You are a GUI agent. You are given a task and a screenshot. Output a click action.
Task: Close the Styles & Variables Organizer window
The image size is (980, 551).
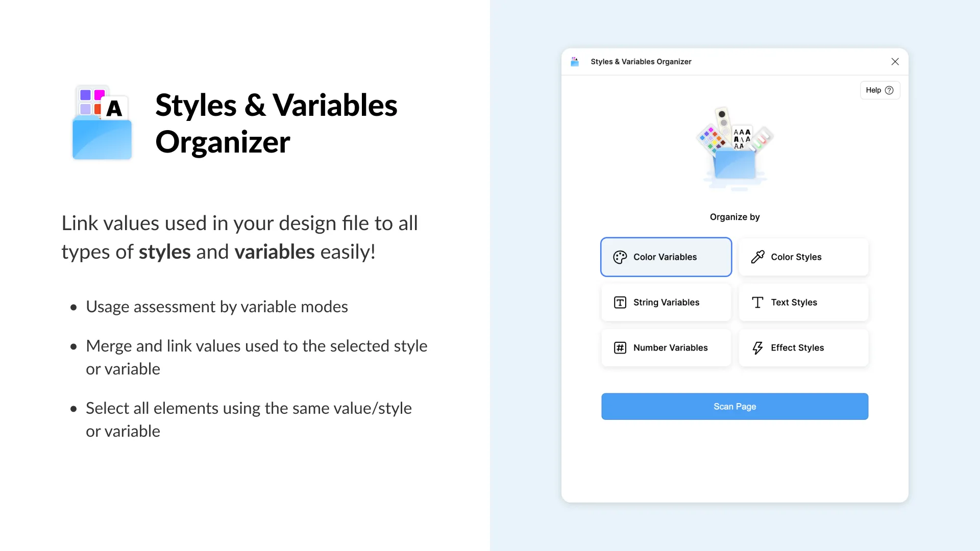coord(895,61)
